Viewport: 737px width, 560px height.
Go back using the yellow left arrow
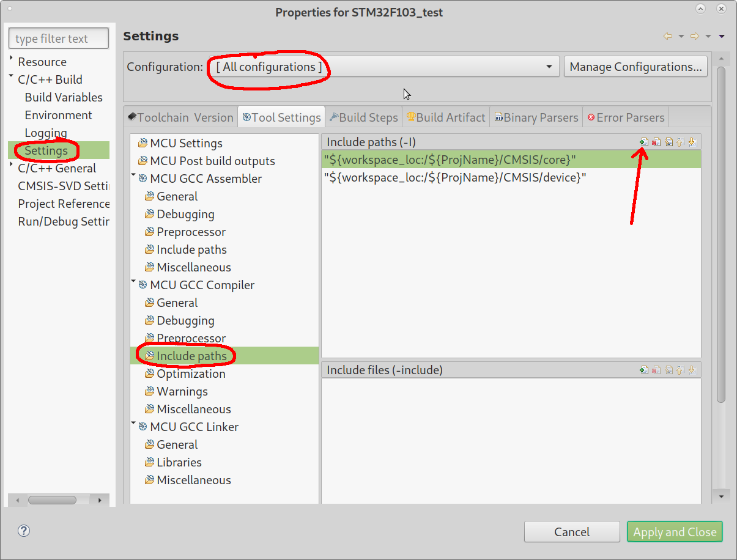(668, 37)
